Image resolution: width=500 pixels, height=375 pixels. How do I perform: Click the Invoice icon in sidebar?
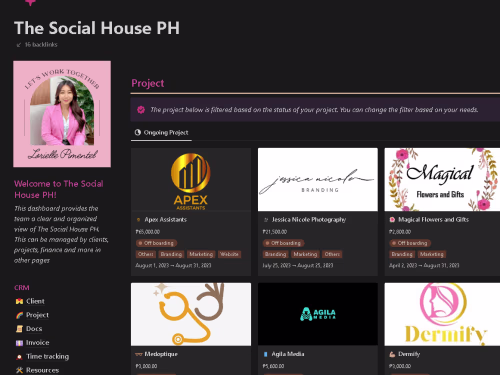click(19, 343)
